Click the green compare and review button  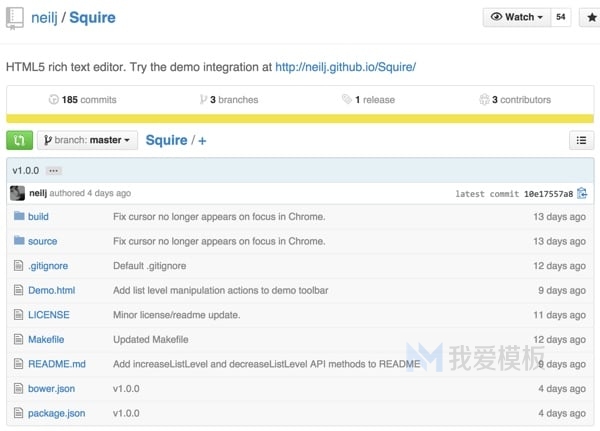20,140
